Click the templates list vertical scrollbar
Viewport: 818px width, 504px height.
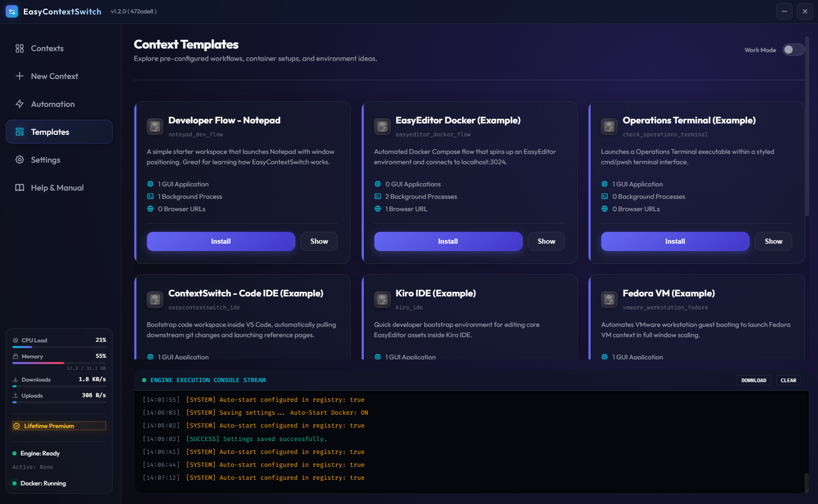click(x=807, y=127)
